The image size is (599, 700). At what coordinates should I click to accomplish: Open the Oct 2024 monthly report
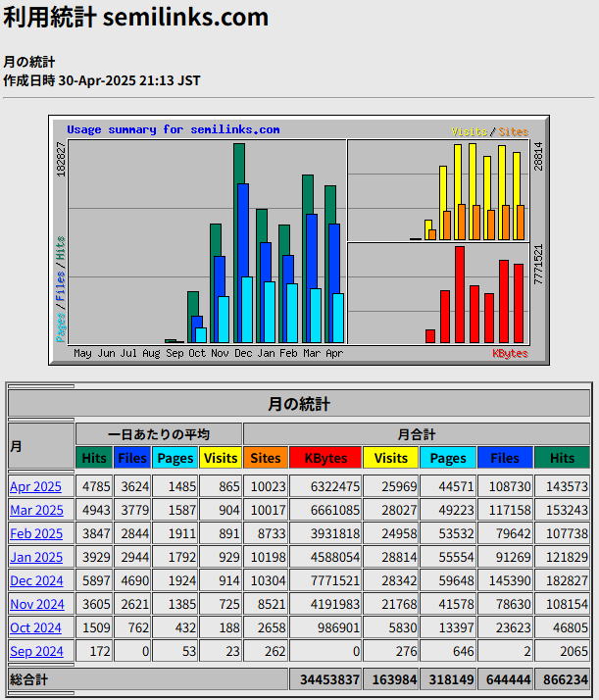point(35,628)
